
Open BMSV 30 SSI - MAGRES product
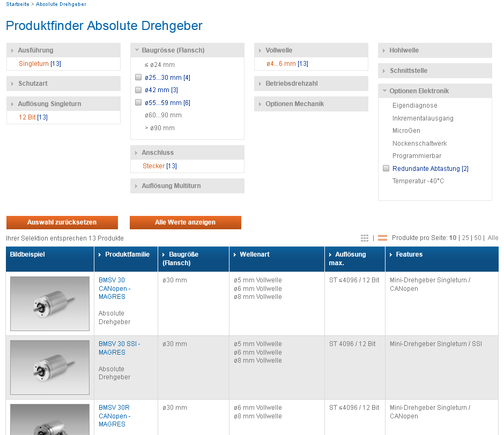click(x=119, y=348)
